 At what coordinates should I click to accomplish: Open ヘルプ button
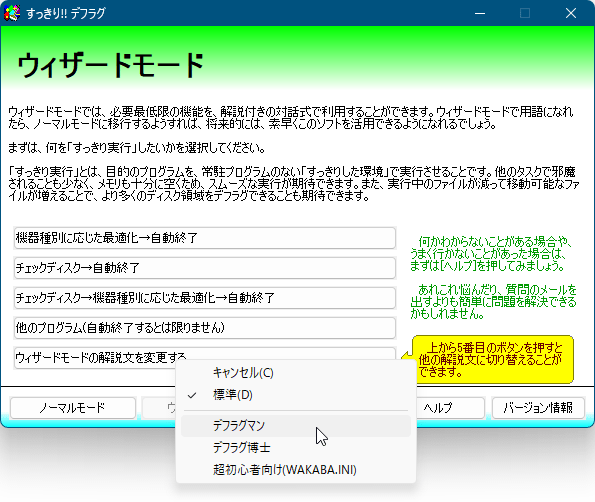coord(450,408)
